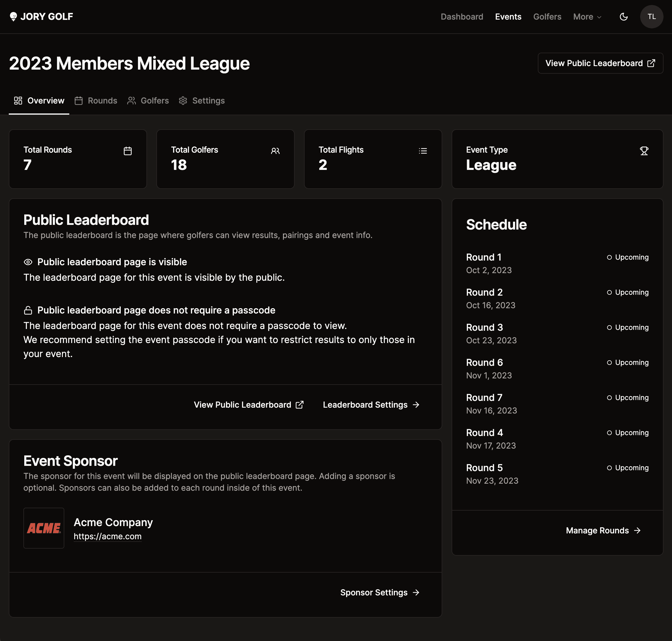The height and width of the screenshot is (641, 672).
Task: Click the eye icon for leaderboard visibility
Action: [28, 262]
